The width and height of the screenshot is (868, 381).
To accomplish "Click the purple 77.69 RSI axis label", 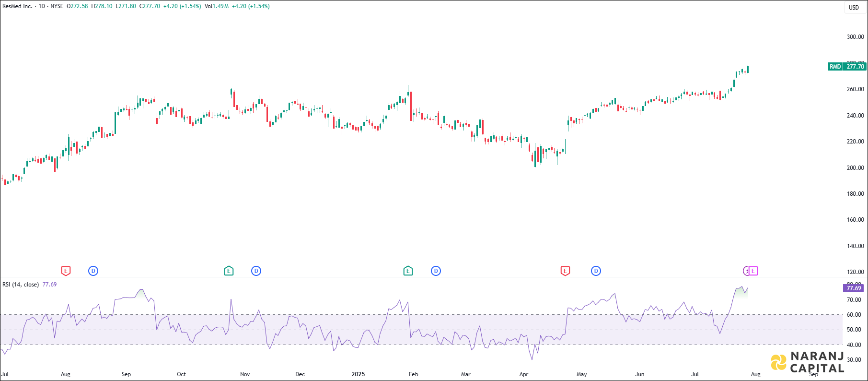I will pos(854,288).
